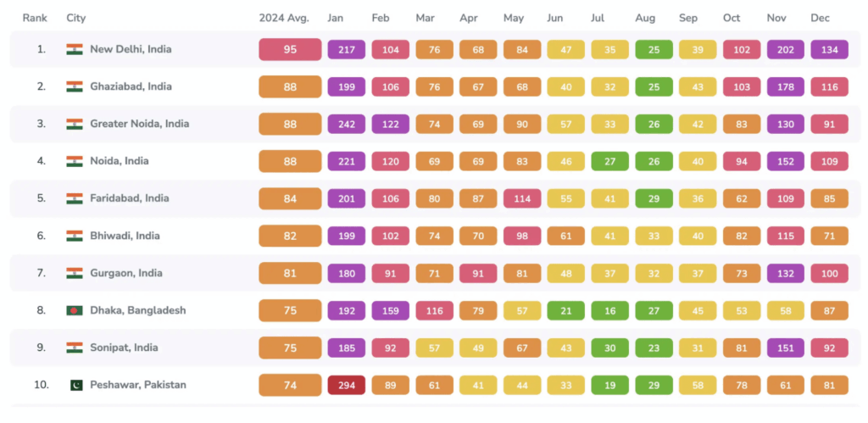Click the India flag beside Sonipat
Viewport: 868px width, 423px height.
coord(75,348)
